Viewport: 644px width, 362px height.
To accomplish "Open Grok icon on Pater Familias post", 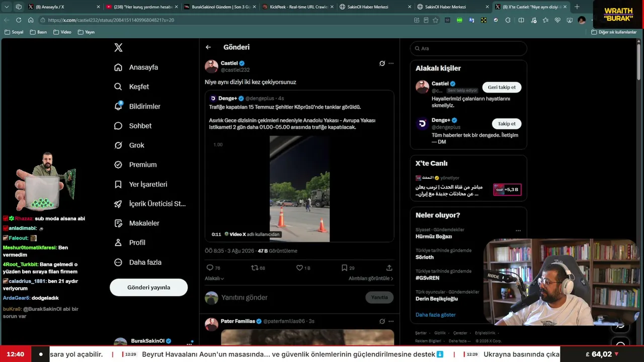I will pyautogui.click(x=382, y=321).
